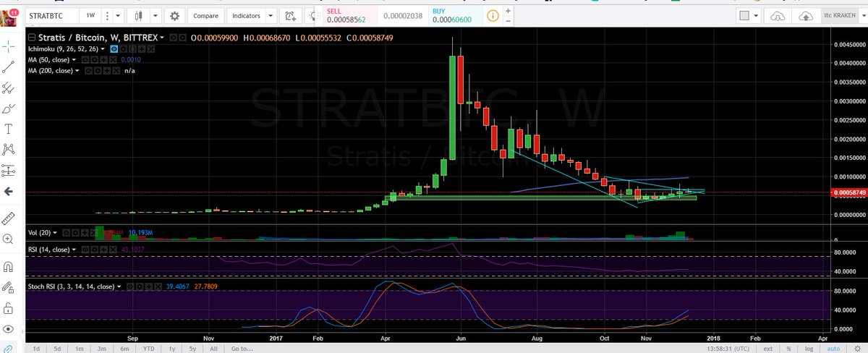
Task: Toggle hide all drawings eye icon
Action: [x=9, y=328]
